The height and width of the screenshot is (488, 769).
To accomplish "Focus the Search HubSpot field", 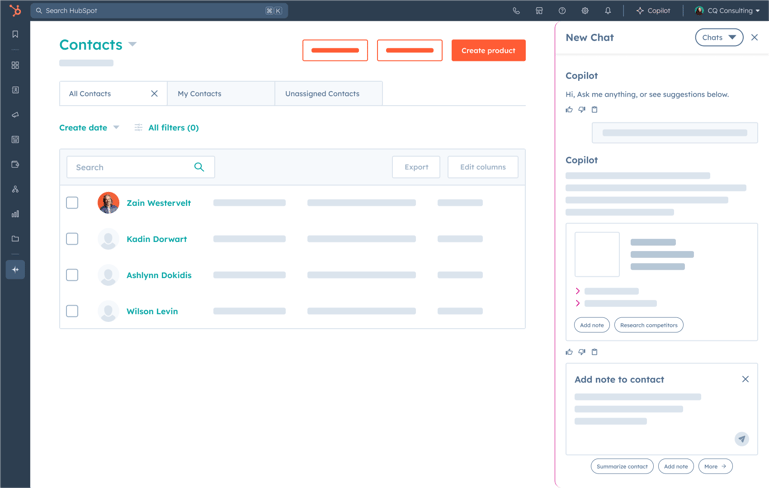I will tap(159, 10).
